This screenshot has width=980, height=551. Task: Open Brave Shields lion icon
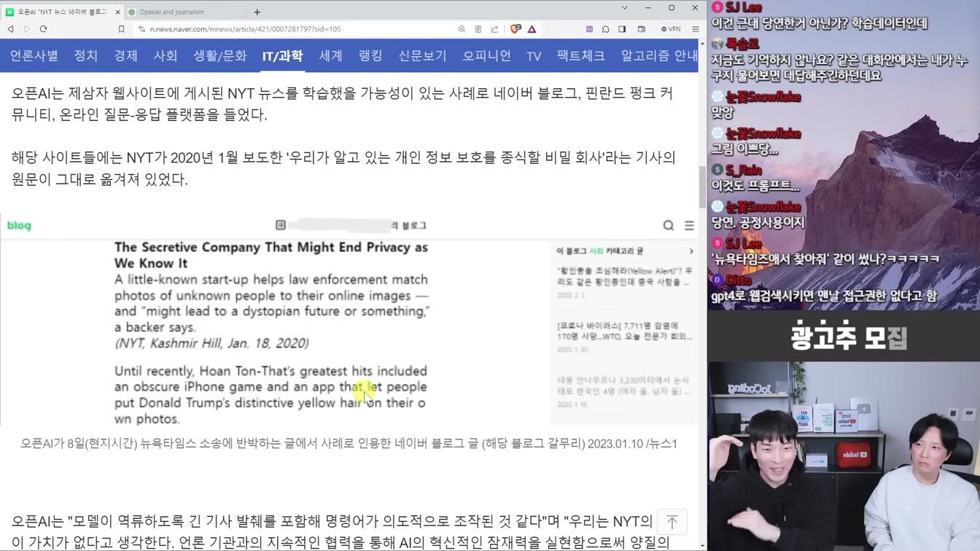point(516,29)
